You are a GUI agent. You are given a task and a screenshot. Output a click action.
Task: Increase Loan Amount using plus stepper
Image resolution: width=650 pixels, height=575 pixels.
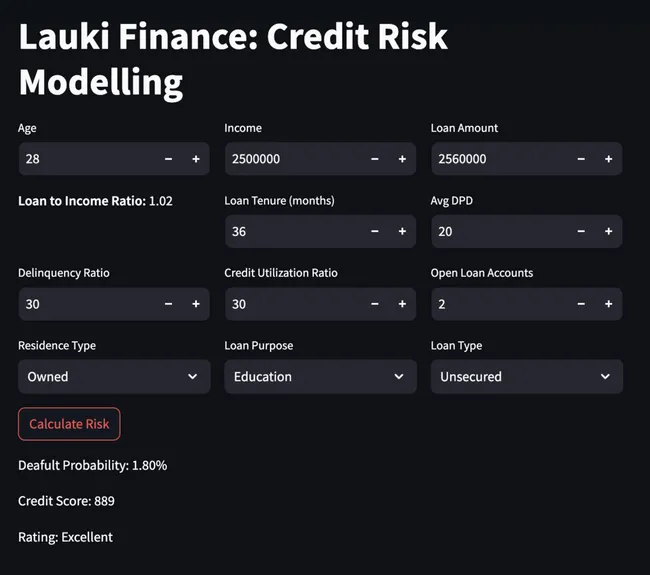(x=608, y=159)
